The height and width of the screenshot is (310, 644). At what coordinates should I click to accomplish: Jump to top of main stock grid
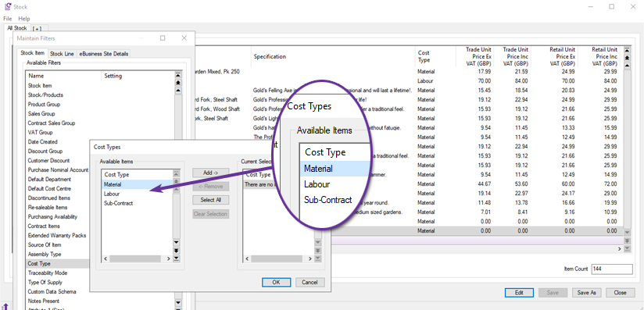[x=627, y=50]
